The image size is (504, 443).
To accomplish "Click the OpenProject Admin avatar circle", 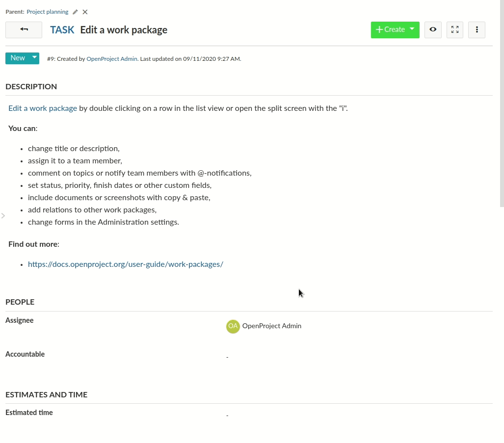I will tap(233, 326).
